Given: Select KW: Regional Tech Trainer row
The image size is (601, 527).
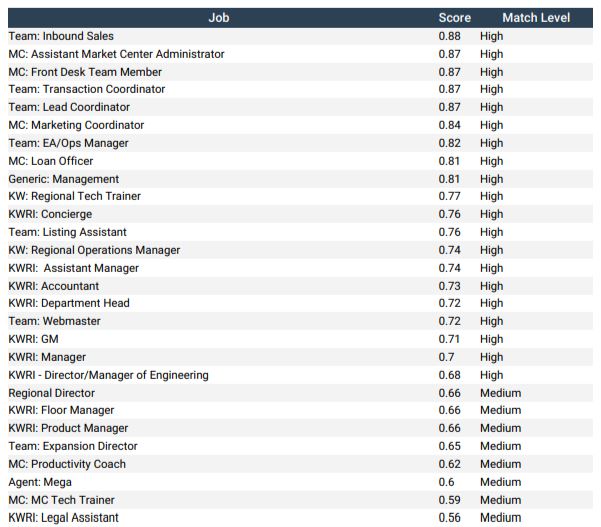Looking at the screenshot, I should (x=300, y=196).
